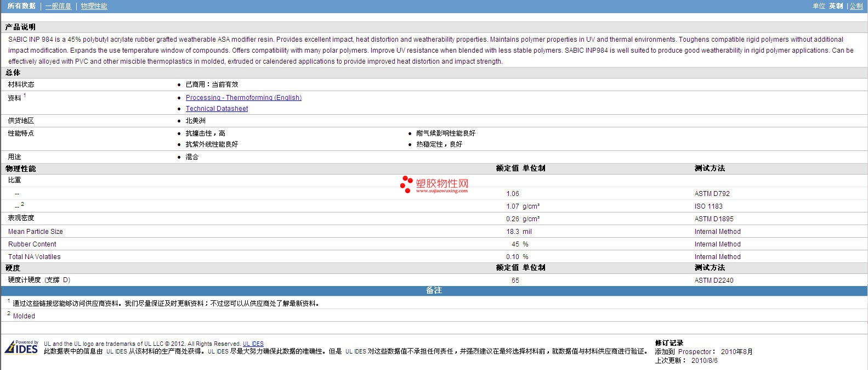Click the 资料 row label

pos(15,98)
